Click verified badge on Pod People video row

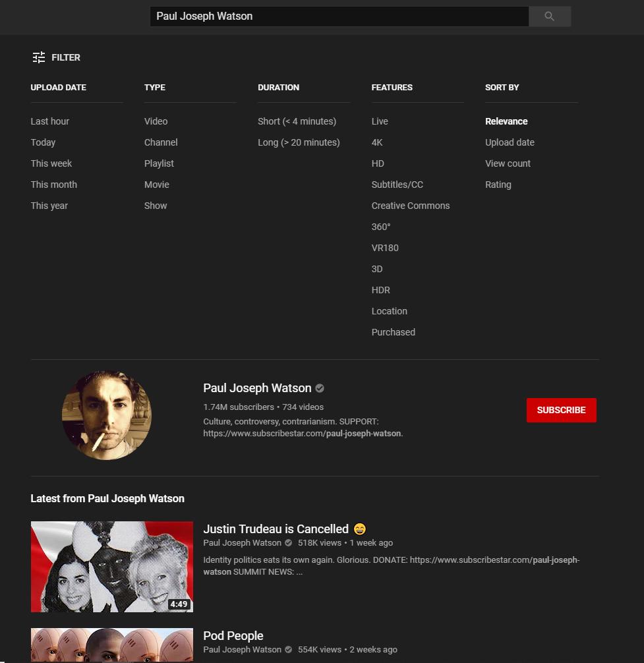[289, 650]
